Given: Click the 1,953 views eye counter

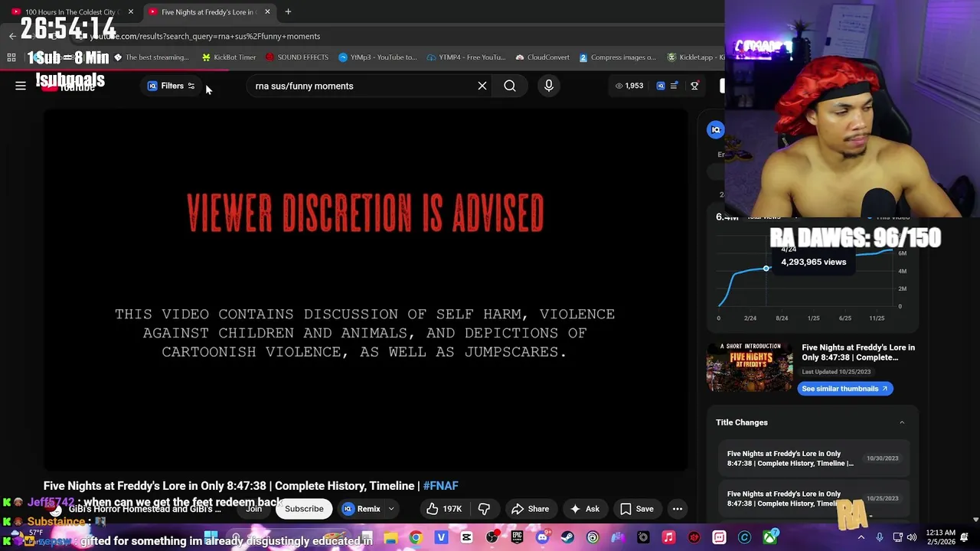Looking at the screenshot, I should 629,86.
